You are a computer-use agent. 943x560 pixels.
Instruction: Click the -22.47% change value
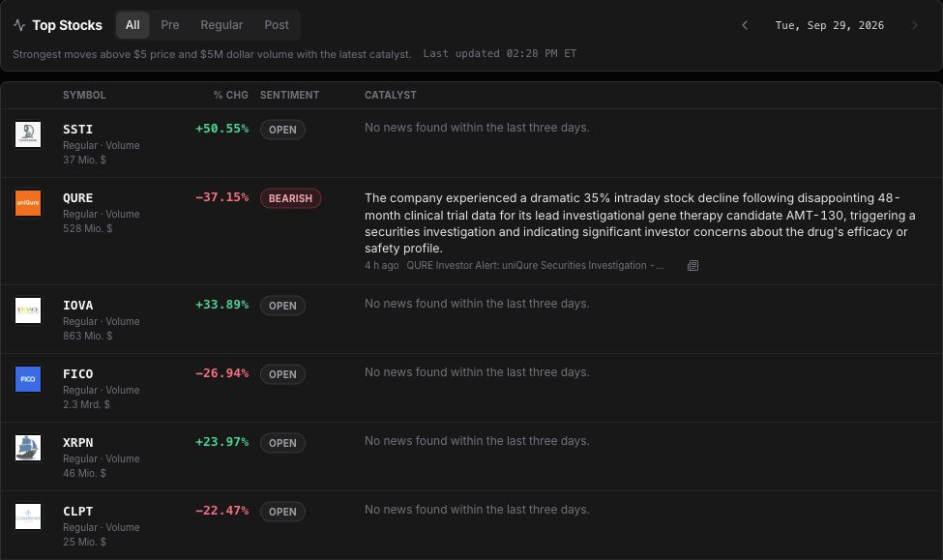(221, 510)
